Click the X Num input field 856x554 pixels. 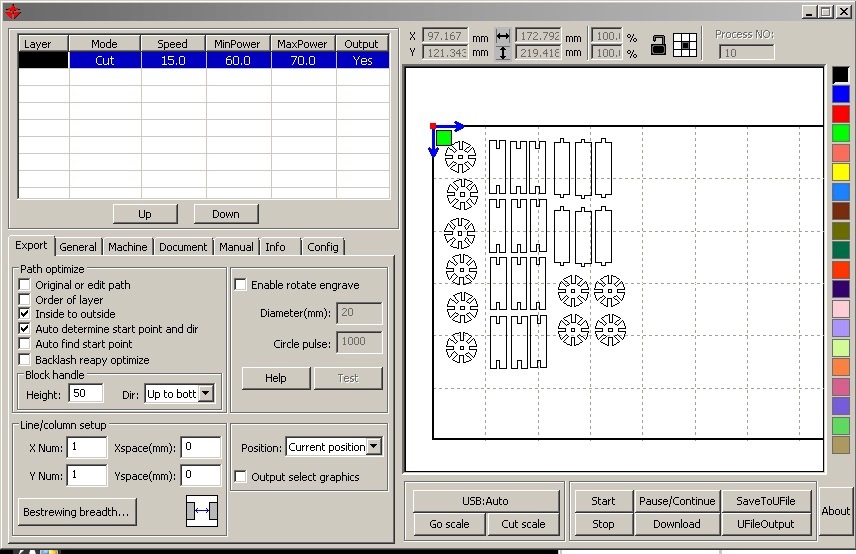(87, 447)
